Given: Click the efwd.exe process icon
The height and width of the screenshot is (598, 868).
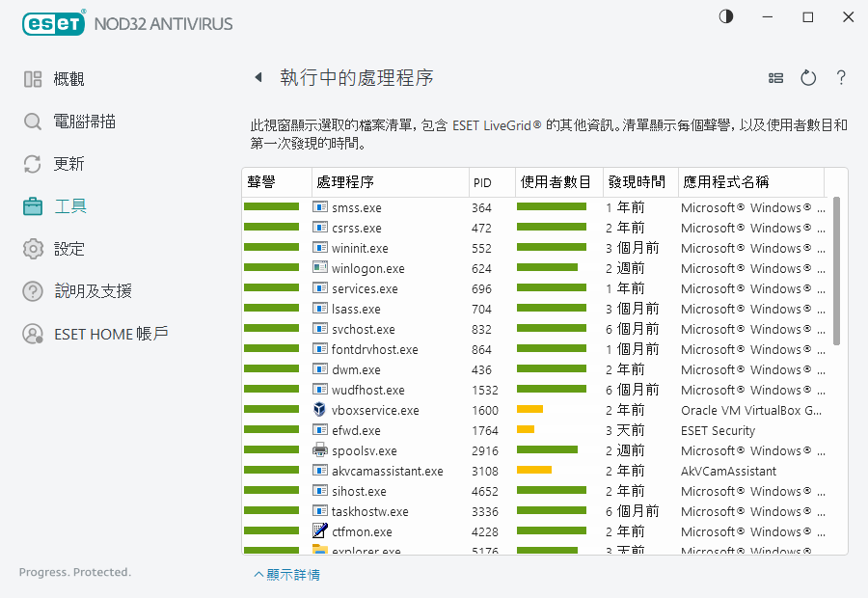Looking at the screenshot, I should [x=320, y=429].
